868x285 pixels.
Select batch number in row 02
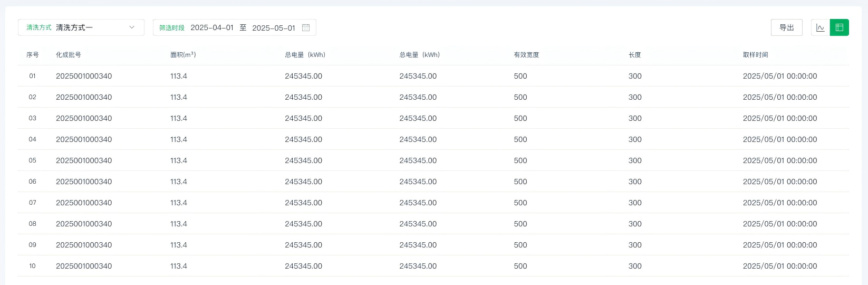[84, 97]
